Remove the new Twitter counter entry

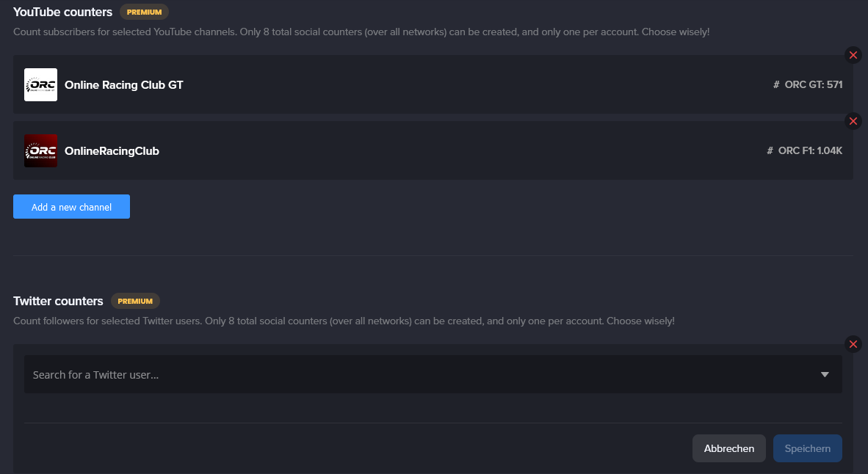[853, 344]
